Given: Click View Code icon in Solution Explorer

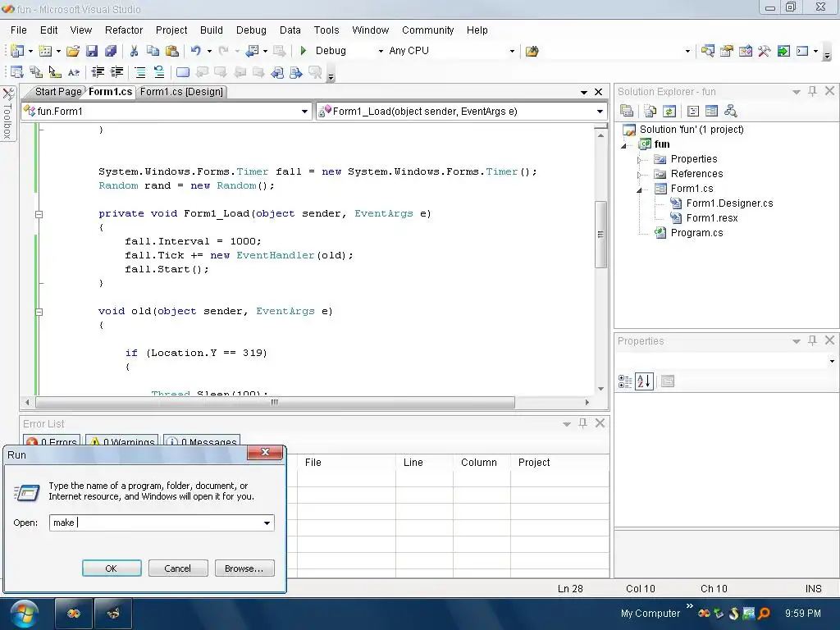Looking at the screenshot, I should [x=692, y=111].
